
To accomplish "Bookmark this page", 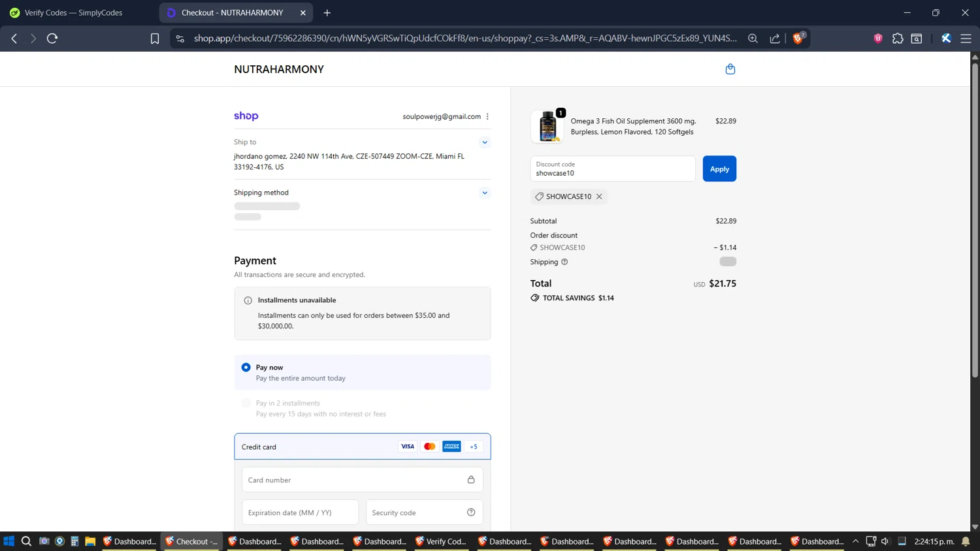I will (155, 39).
